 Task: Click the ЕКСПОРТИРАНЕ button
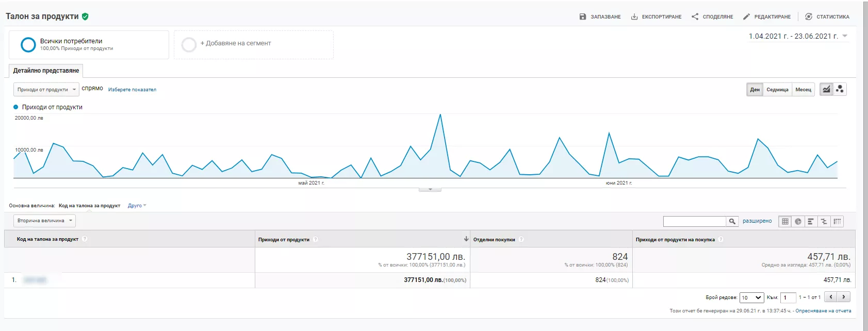click(x=656, y=16)
